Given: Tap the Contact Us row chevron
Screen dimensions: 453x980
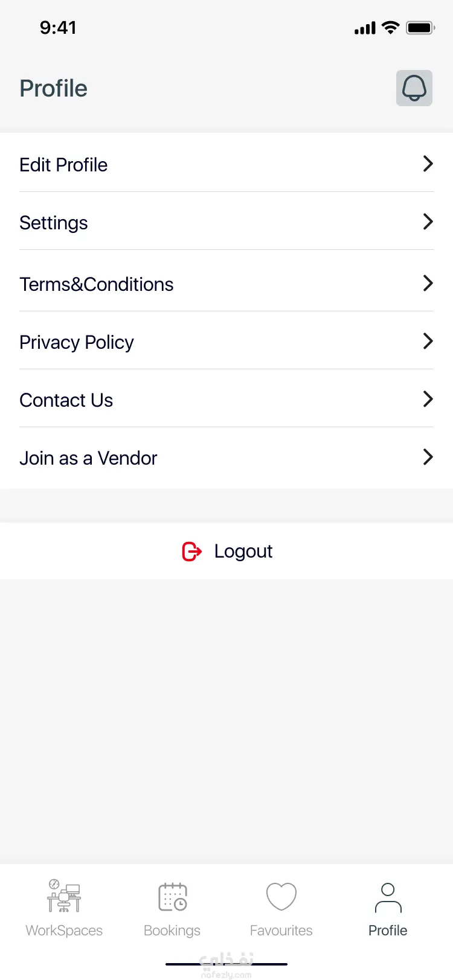Looking at the screenshot, I should pyautogui.click(x=428, y=399).
